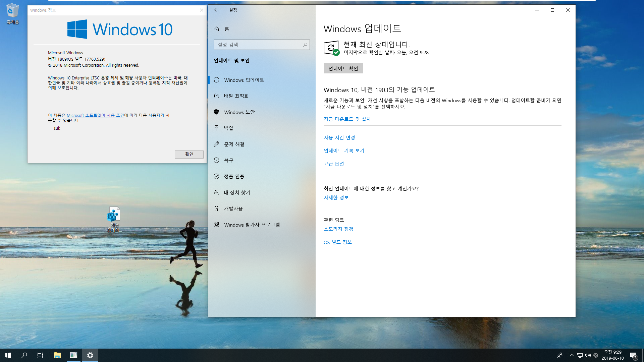Close the Windows 정보 dialog
This screenshot has width=644, height=362.
[202, 10]
